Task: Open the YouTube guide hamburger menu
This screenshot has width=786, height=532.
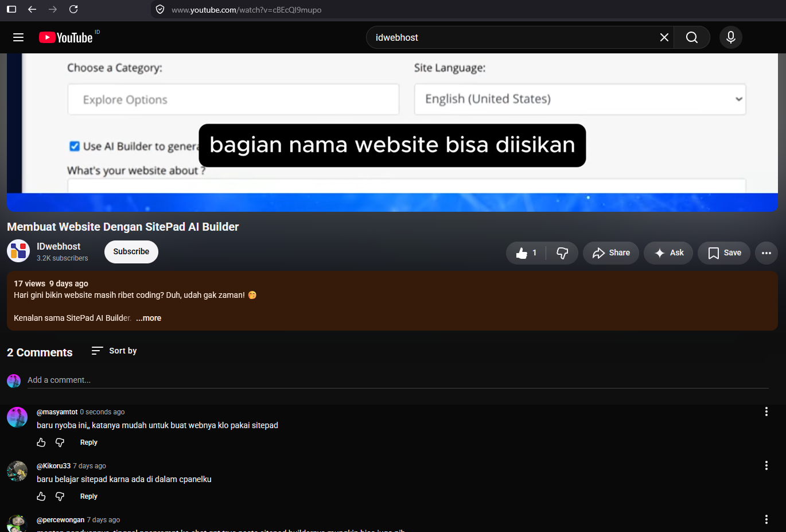Action: (x=18, y=37)
